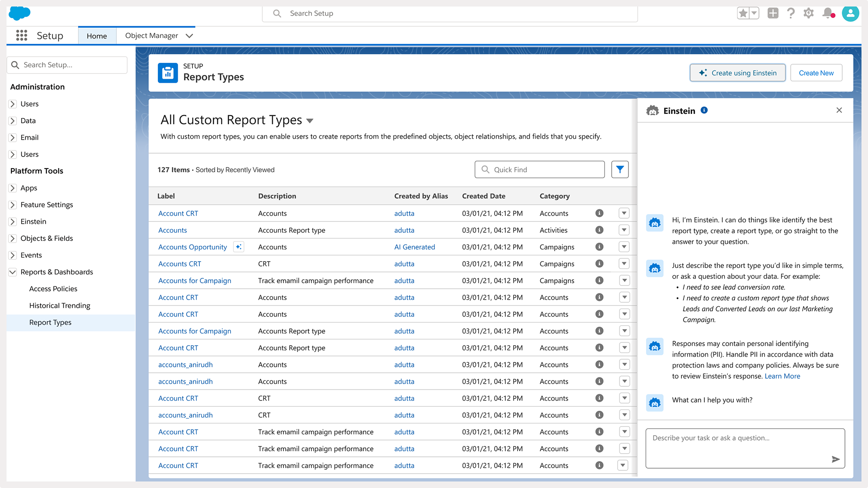Viewport: 868px width, 488px height.
Task: Close the Einstein panel
Action: 839,110
